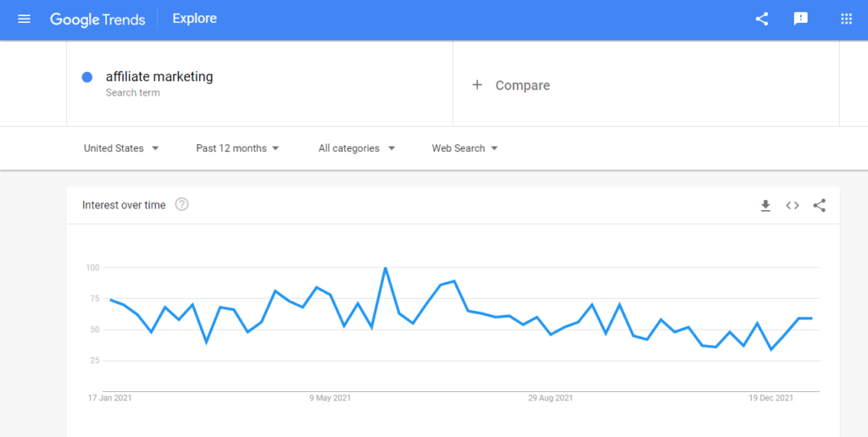Click the share icon in top header
868x437 pixels.
[762, 19]
